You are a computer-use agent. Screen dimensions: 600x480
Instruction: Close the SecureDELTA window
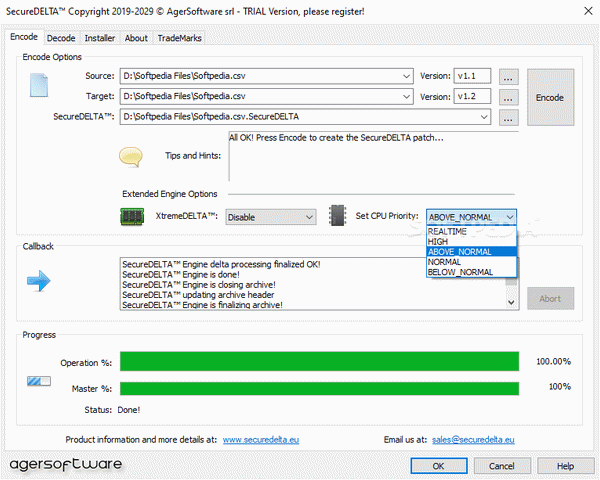click(588, 11)
